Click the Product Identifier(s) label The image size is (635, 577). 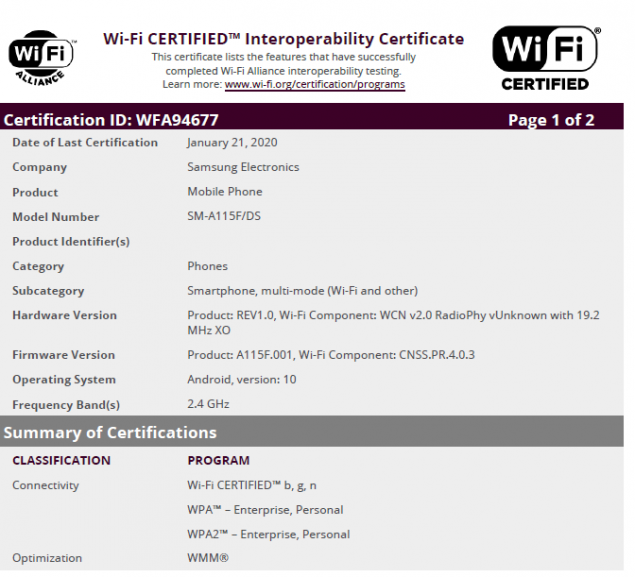[71, 242]
